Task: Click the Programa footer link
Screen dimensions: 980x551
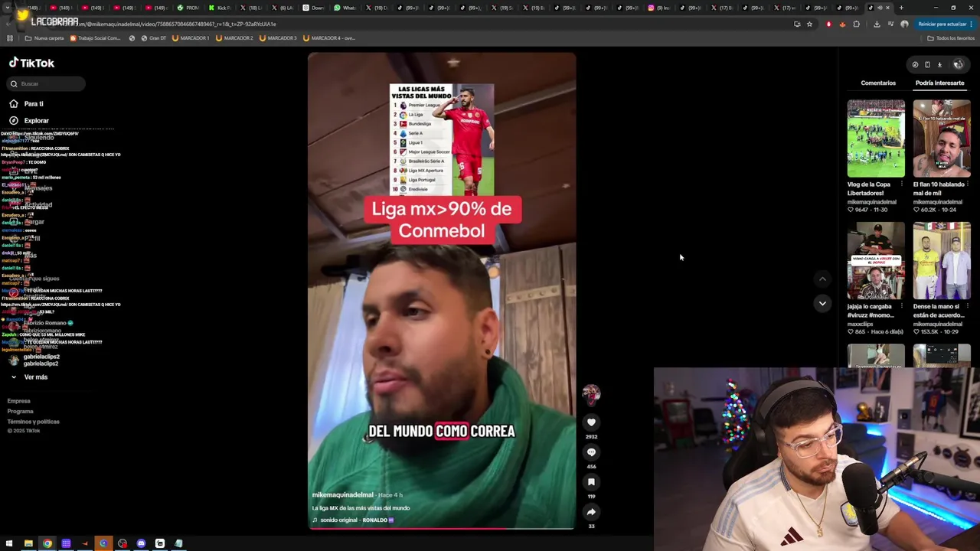Action: tap(20, 411)
